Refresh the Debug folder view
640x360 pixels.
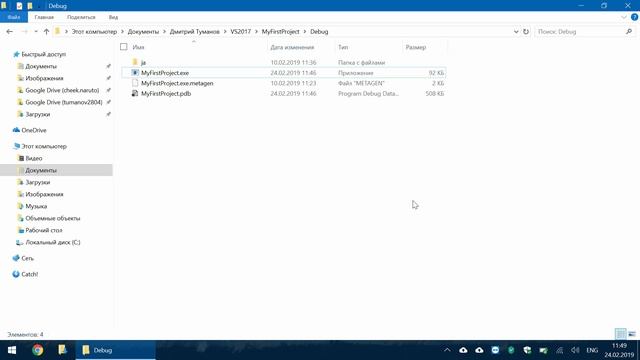526,31
